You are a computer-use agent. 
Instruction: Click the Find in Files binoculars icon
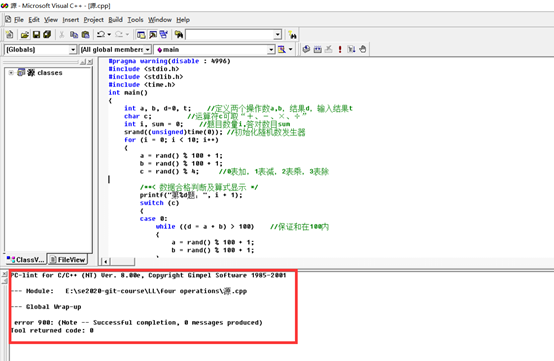point(178,35)
